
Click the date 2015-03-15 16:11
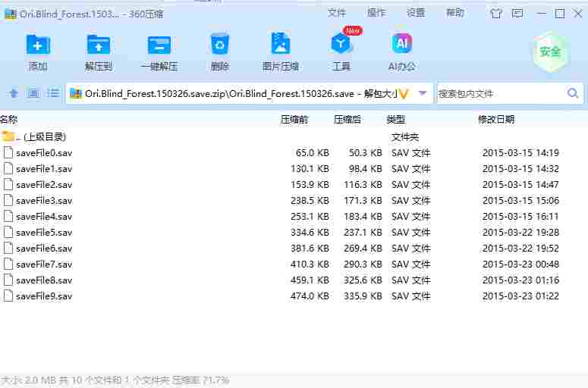tap(520, 217)
